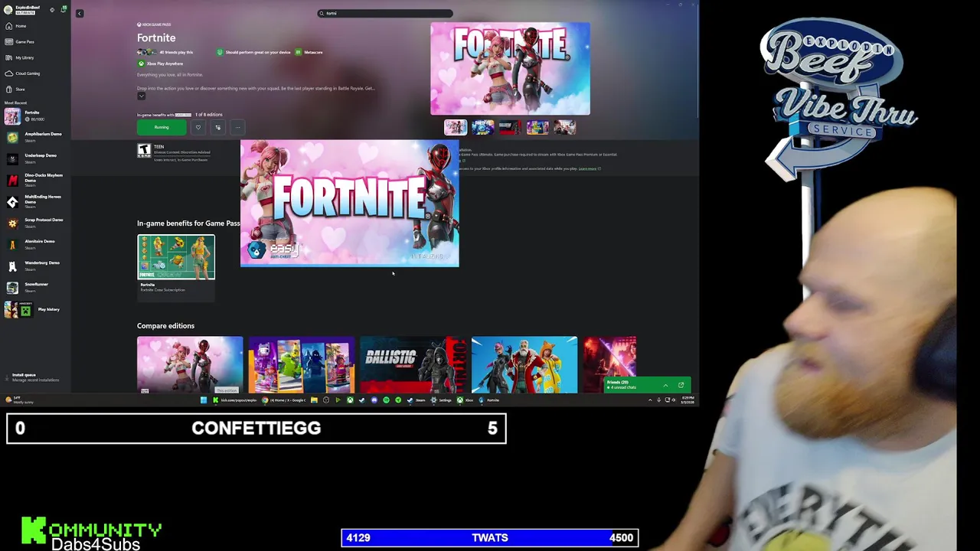Image resolution: width=980 pixels, height=551 pixels.
Task: Select fourth screenshot thumbnail under hero image
Action: point(537,127)
